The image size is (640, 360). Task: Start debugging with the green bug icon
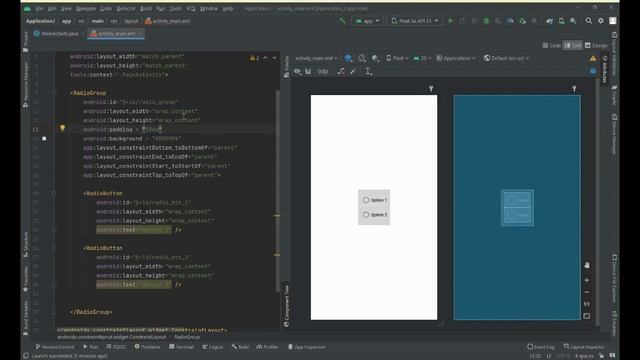[x=486, y=21]
